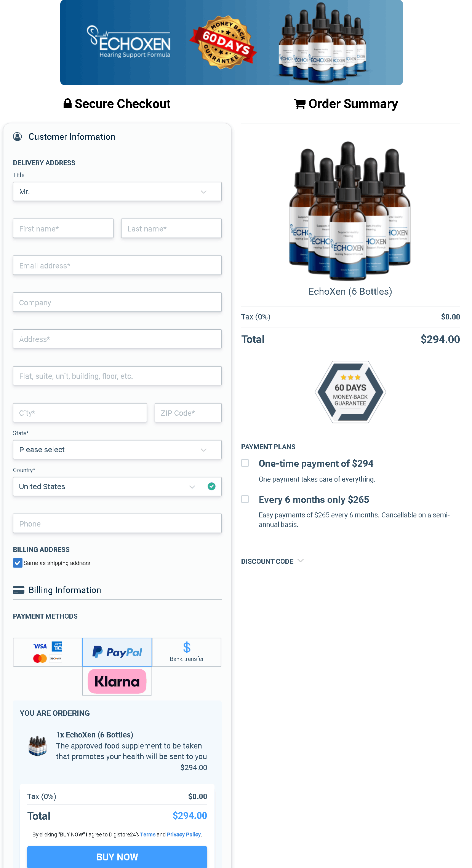Select Every 6 months only $265 checkbox
The height and width of the screenshot is (868, 472).
245,499
